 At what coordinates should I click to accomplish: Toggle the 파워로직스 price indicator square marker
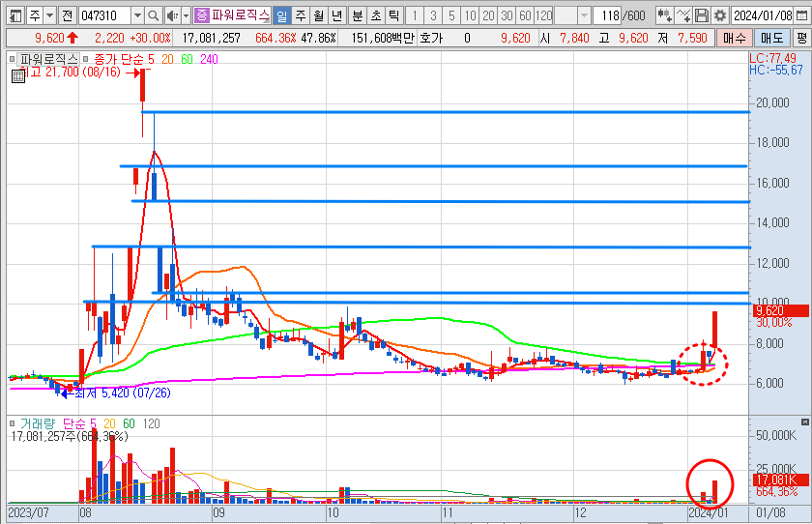pyautogui.click(x=12, y=59)
